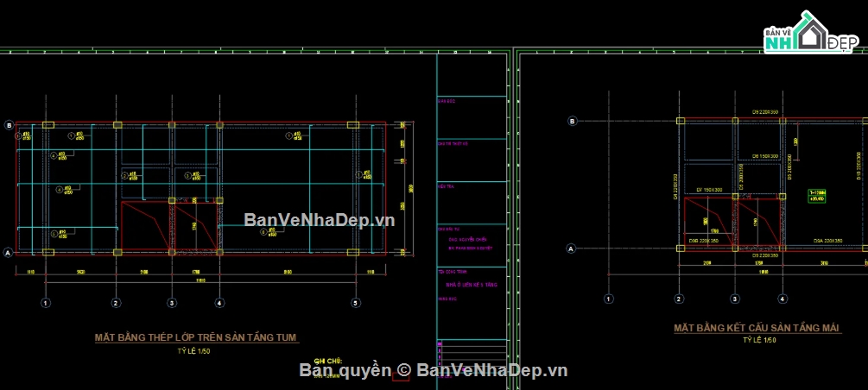Select axis bubble A of the right plan

click(x=572, y=249)
